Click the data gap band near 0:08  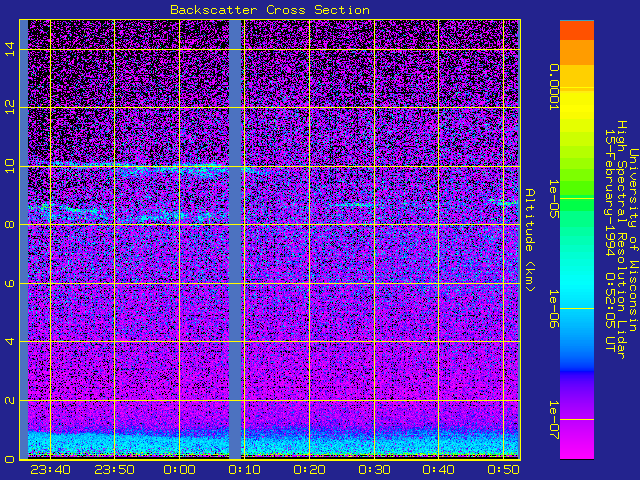(235, 240)
